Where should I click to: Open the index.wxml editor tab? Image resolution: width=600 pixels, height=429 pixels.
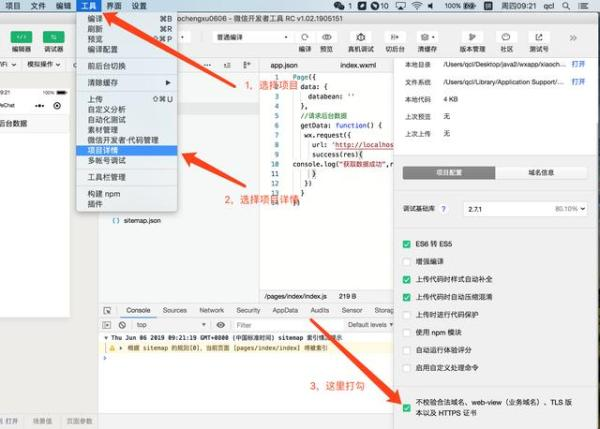(358, 65)
